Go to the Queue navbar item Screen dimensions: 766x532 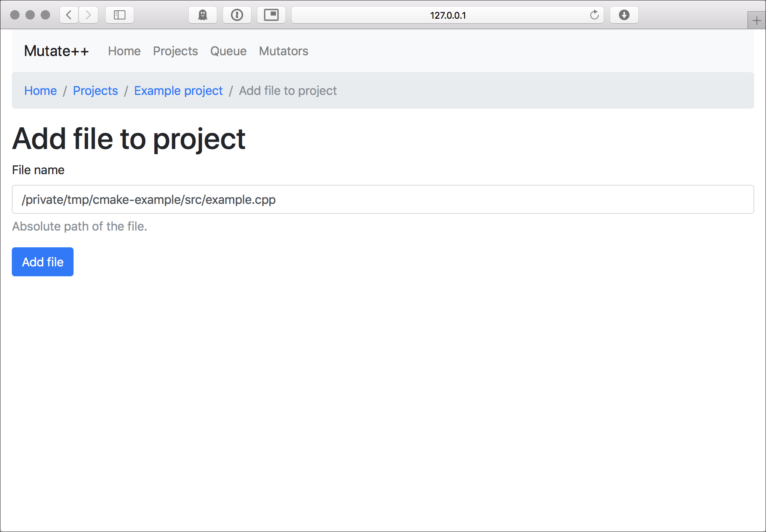[228, 51]
